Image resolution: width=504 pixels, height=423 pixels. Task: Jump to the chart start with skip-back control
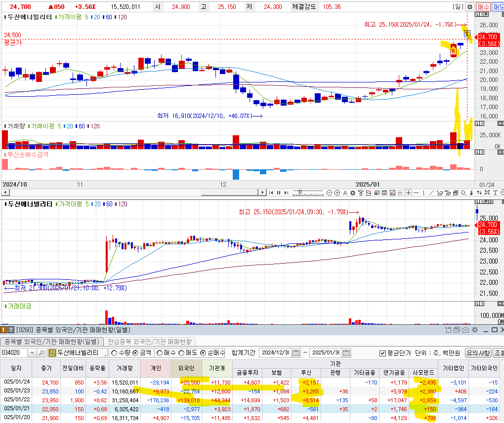pyautogui.click(x=271, y=192)
